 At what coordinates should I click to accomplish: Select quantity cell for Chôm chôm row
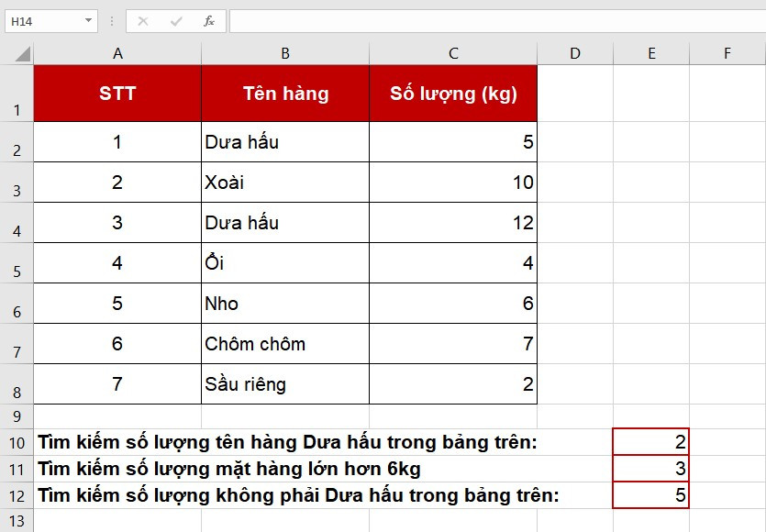[453, 343]
